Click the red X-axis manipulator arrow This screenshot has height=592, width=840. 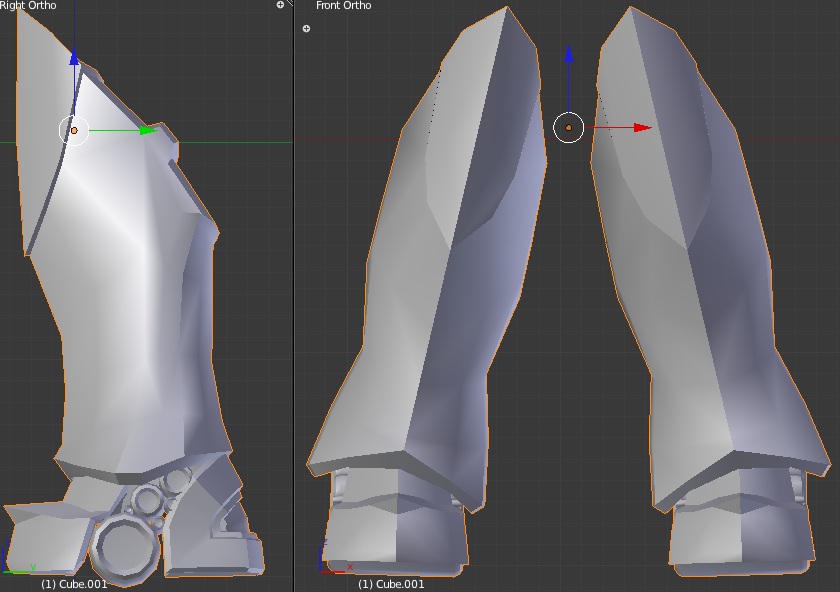click(x=642, y=128)
